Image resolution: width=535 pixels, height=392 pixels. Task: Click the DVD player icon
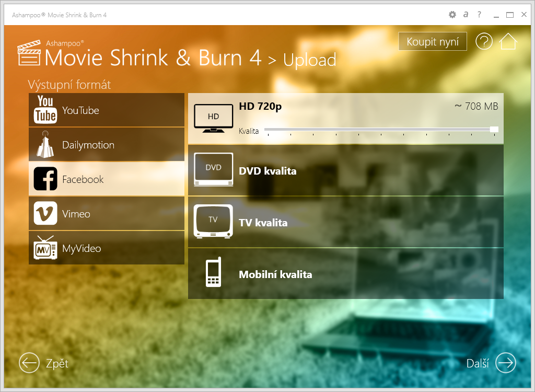point(213,169)
